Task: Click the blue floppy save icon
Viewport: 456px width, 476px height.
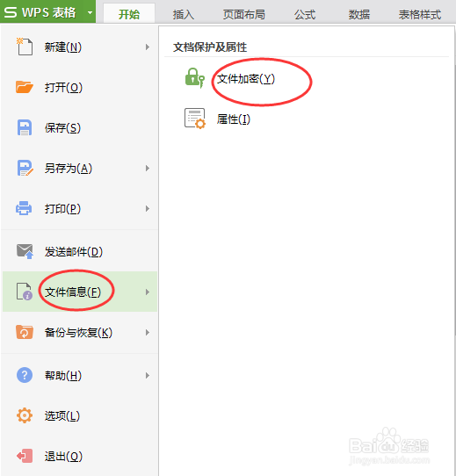Action: tap(25, 127)
